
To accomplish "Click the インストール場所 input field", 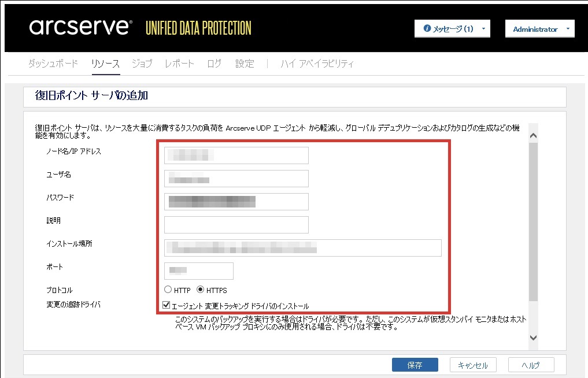I will click(x=302, y=248).
